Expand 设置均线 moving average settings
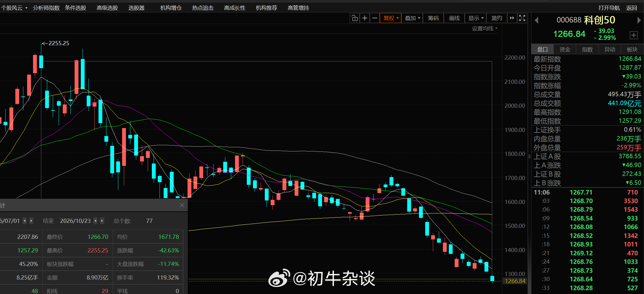Viewport: 644px width, 294px height. tap(484, 29)
